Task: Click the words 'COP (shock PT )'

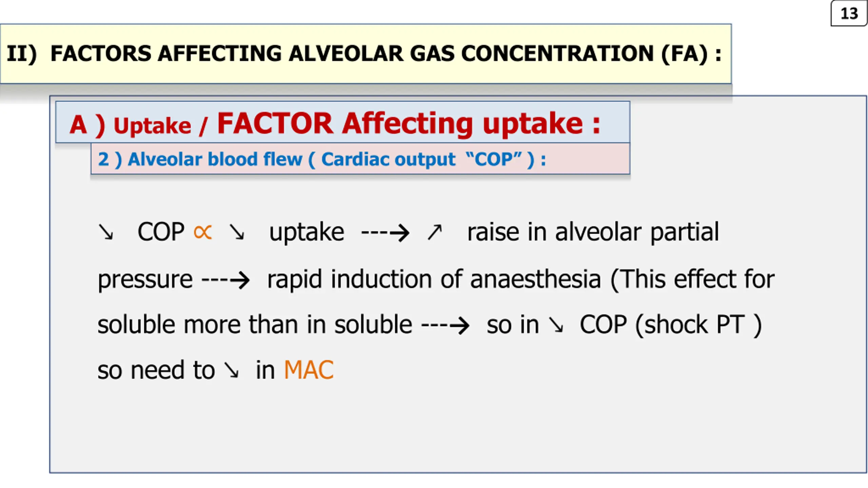Action: 671,325
